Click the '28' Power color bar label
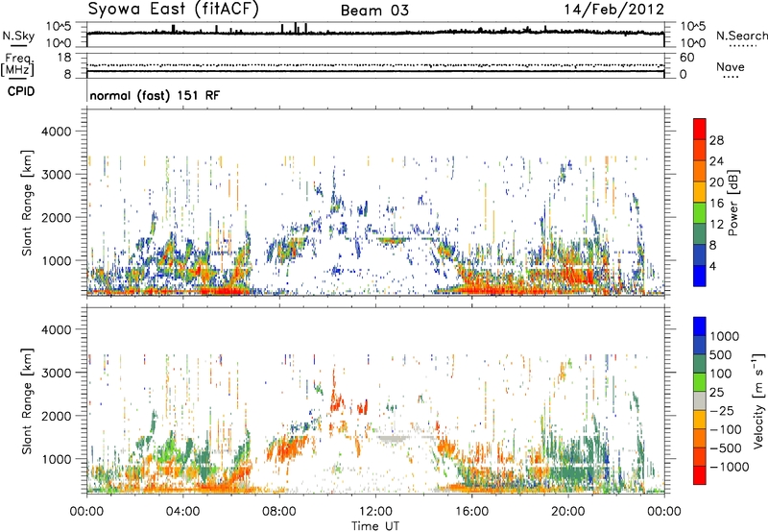Viewport: 768px width, 532px height. [x=716, y=140]
